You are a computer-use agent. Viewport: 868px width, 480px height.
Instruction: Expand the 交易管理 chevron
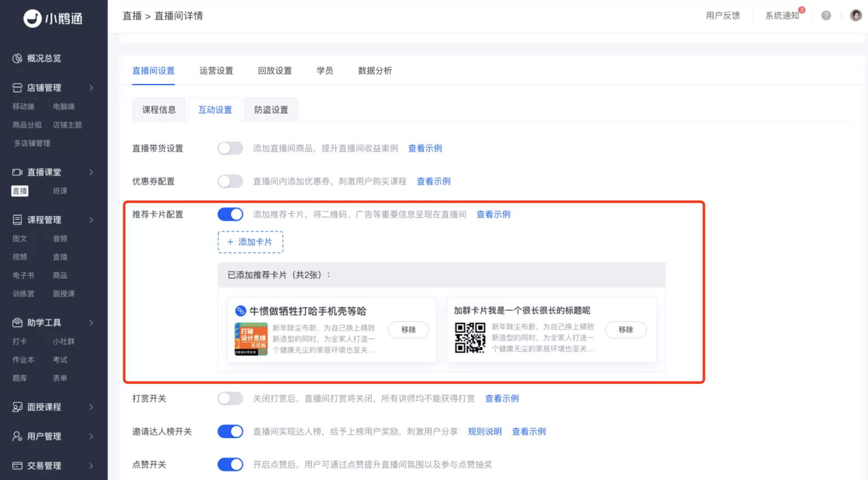pos(91,465)
